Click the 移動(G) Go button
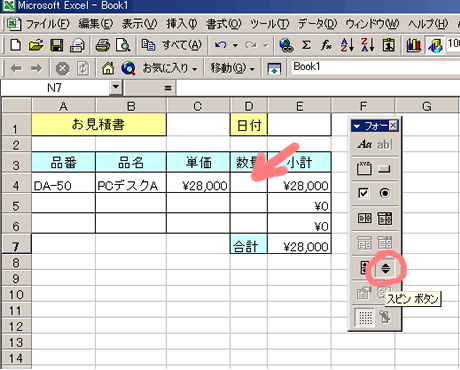Viewport: 460px width, 370px height. pos(232,68)
